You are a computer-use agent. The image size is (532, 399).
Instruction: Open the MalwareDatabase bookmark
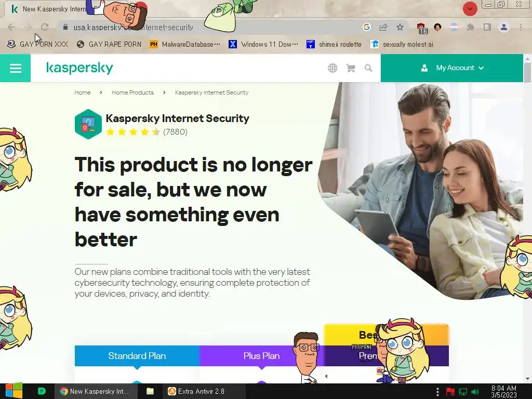185,44
